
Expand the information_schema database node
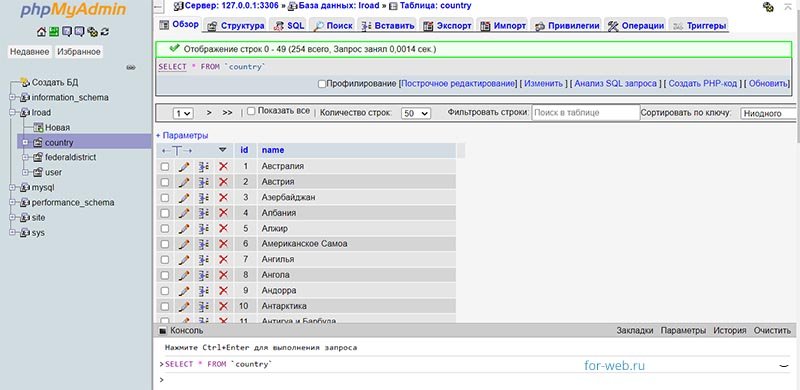click(x=12, y=98)
